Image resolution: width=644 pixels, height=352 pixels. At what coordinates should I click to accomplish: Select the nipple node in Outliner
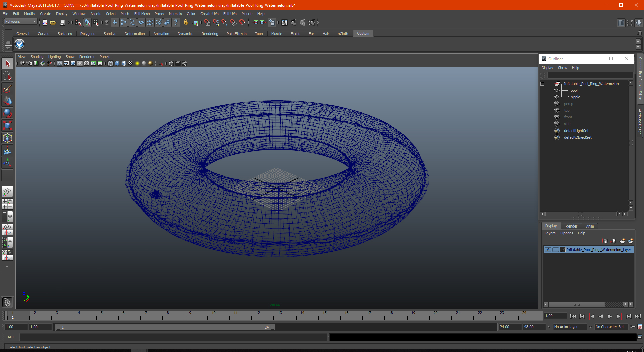coord(575,97)
